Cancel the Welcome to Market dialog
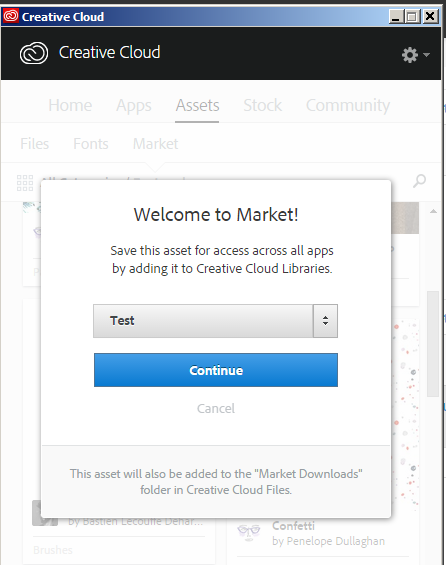Image resolution: width=446 pixels, height=565 pixels. [216, 408]
